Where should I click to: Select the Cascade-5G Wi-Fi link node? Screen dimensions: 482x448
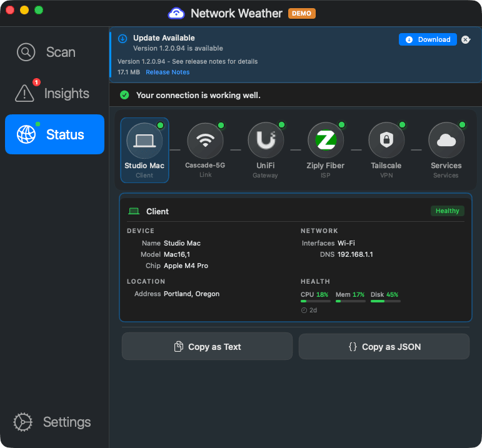tap(205, 150)
